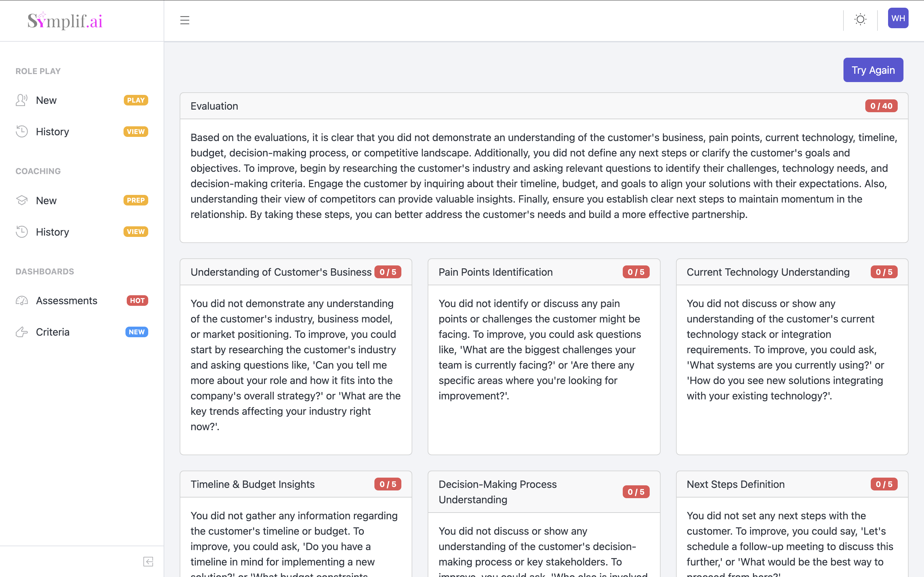
Task: Click the Role Play History clock icon
Action: click(x=22, y=131)
